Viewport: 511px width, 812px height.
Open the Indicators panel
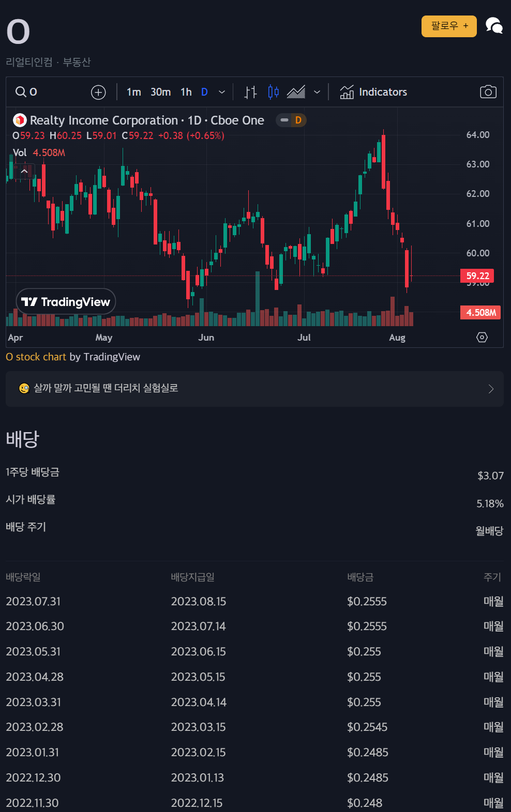pyautogui.click(x=373, y=91)
